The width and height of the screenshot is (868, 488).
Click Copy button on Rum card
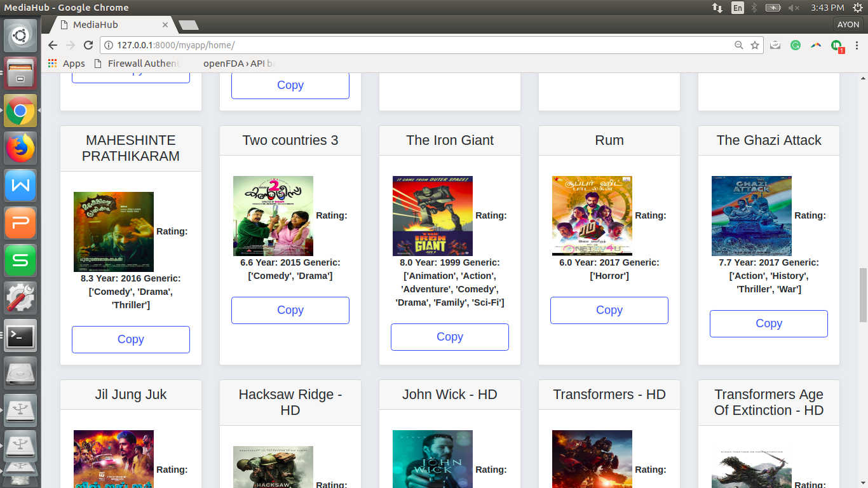coord(609,310)
